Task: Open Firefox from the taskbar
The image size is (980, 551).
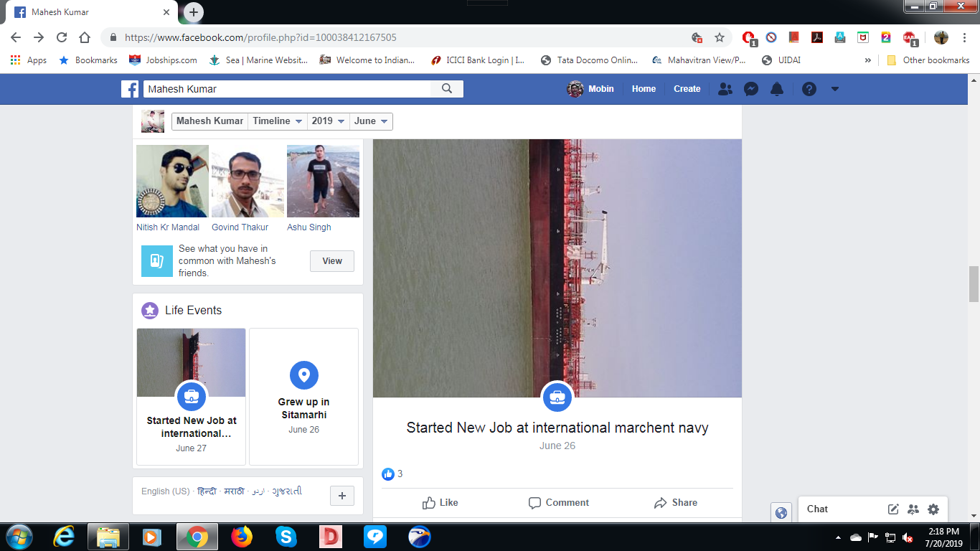Action: [242, 537]
